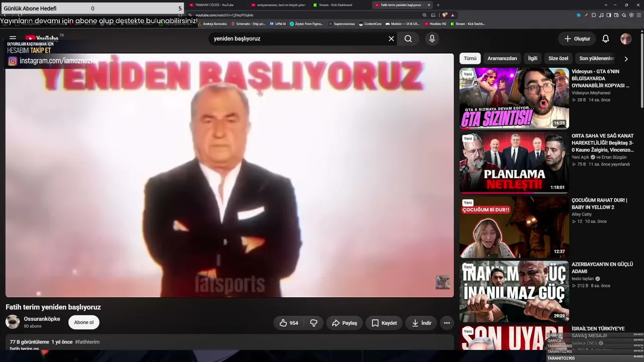
Task: Open the notifications bell
Action: pos(606,39)
